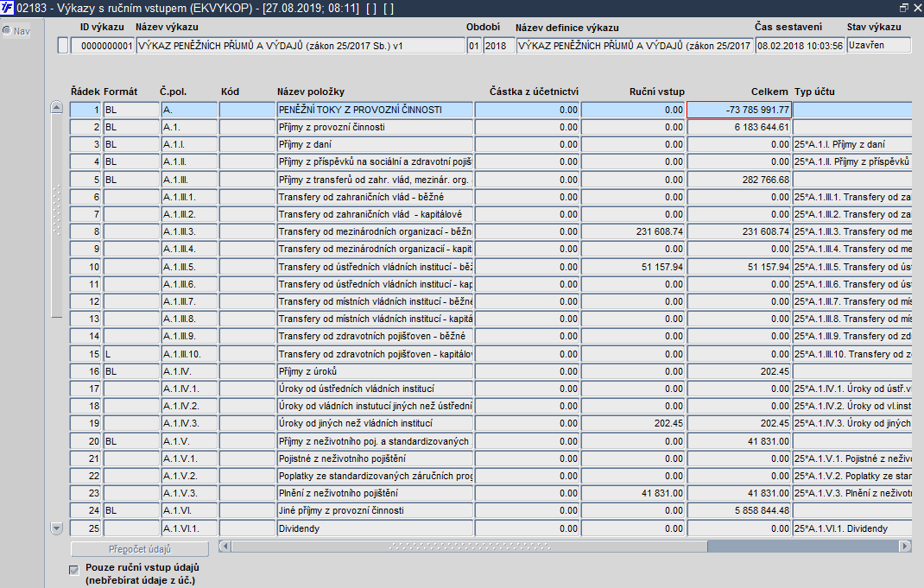The height and width of the screenshot is (588, 924).
Task: Click Č.pol. cell A.1.III.10.
Action: 189,354
